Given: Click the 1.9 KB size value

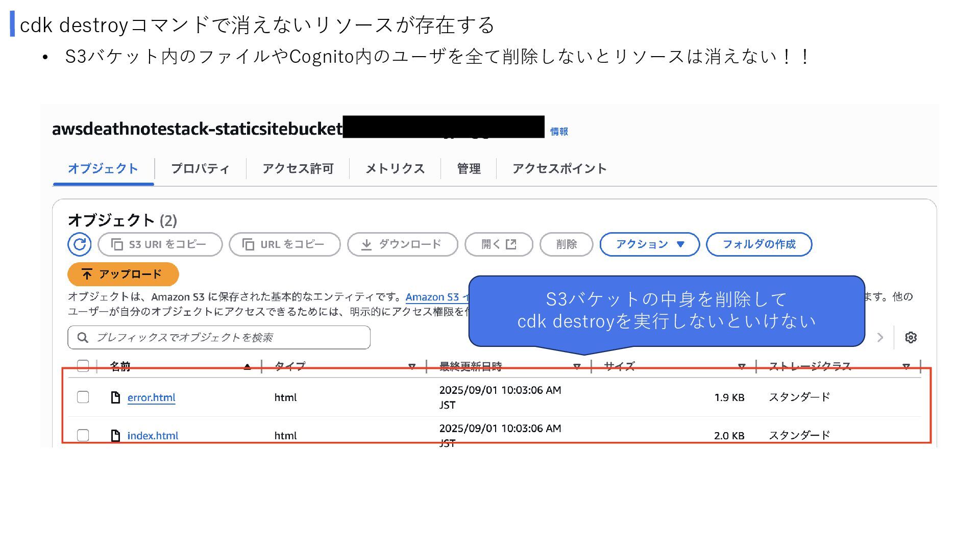Looking at the screenshot, I should pos(729,397).
